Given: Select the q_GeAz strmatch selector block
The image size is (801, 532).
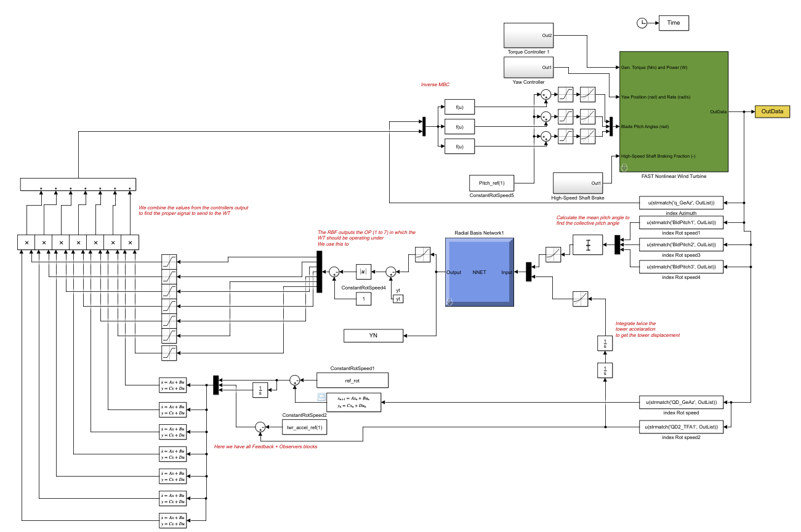Looking at the screenshot, I should tap(682, 203).
